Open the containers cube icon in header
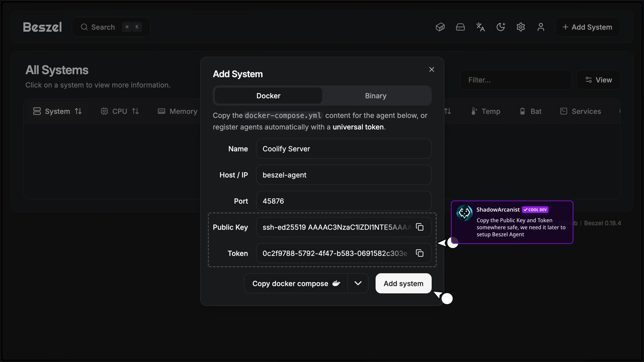This screenshot has width=644, height=362. pos(440,27)
